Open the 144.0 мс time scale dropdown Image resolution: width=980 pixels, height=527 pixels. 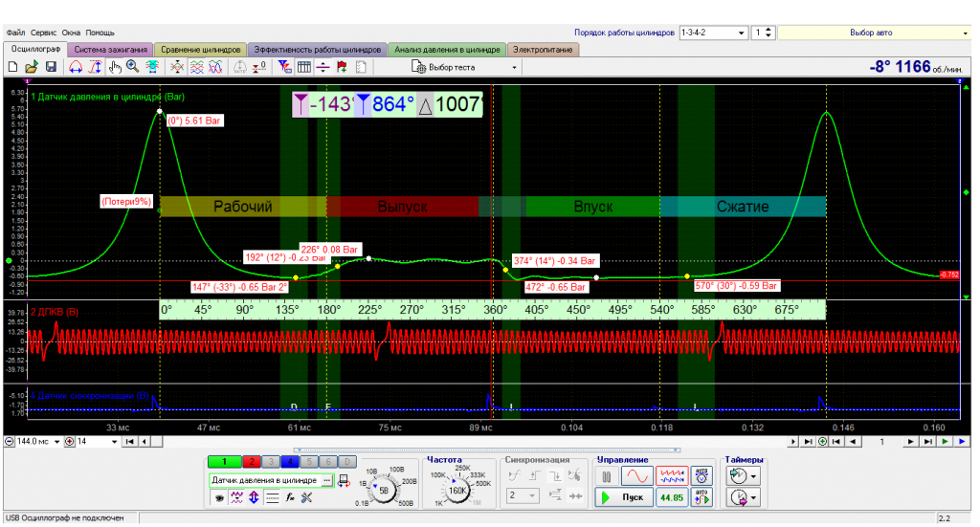[56, 442]
